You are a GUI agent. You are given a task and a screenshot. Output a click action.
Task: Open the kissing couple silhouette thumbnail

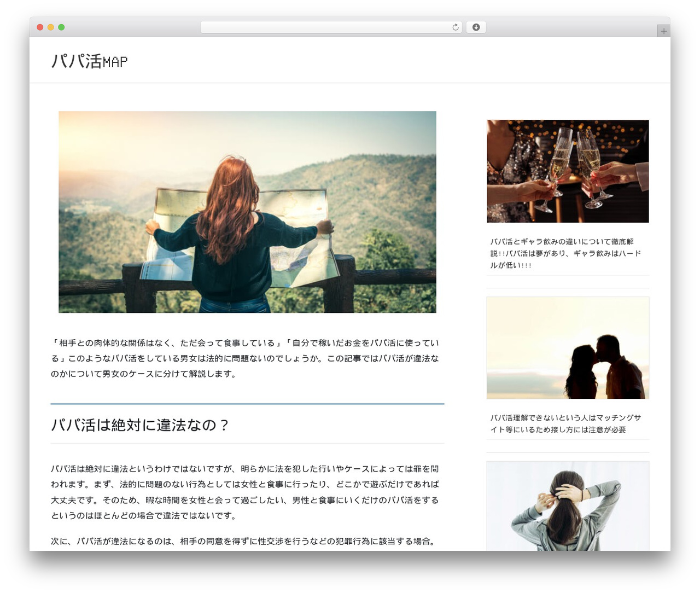point(568,348)
